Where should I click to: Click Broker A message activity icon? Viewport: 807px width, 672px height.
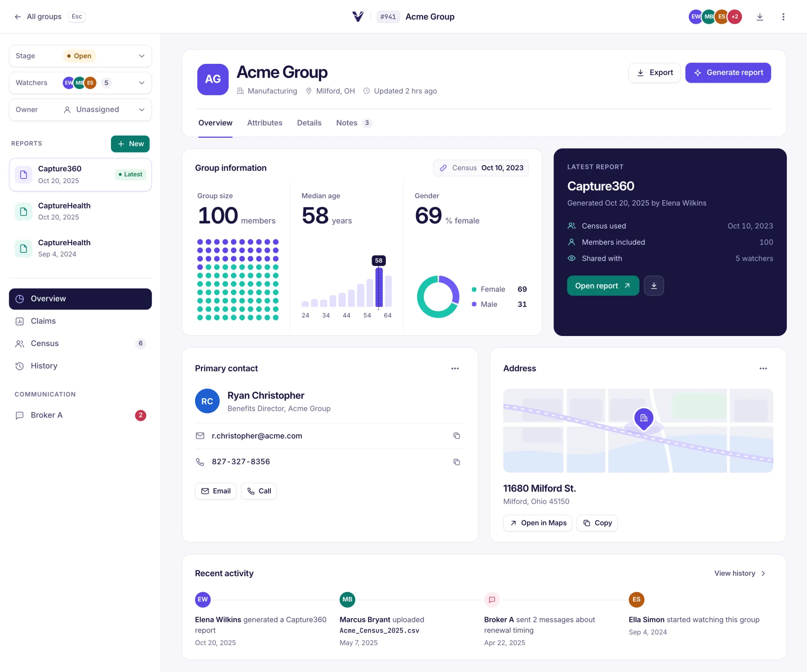(x=492, y=599)
